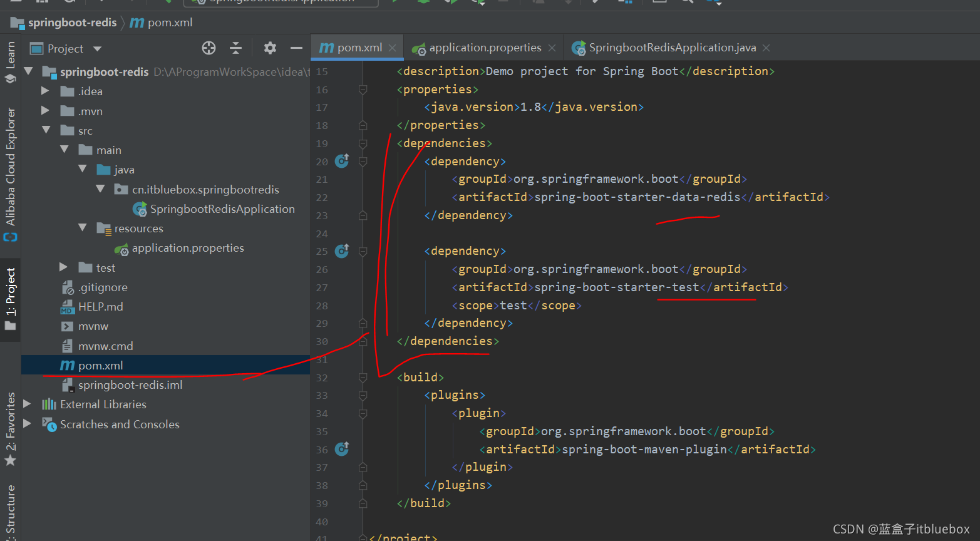Collapse the resources folder
This screenshot has width=980, height=541.
82,228
